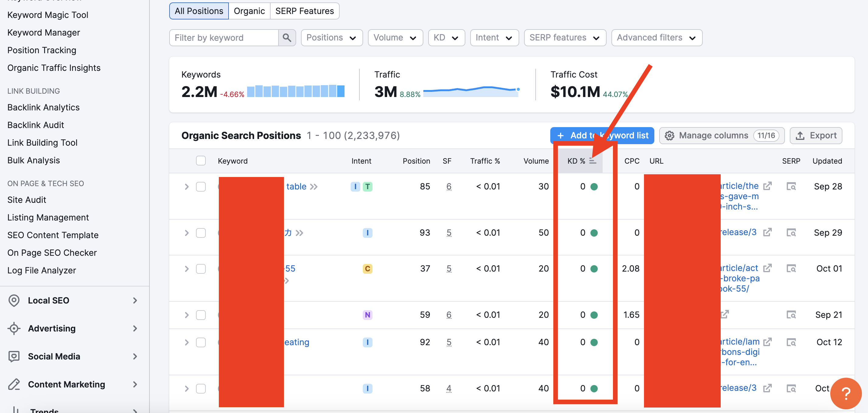Open the 'eating' keyword link
Image resolution: width=868 pixels, height=413 pixels.
click(296, 342)
